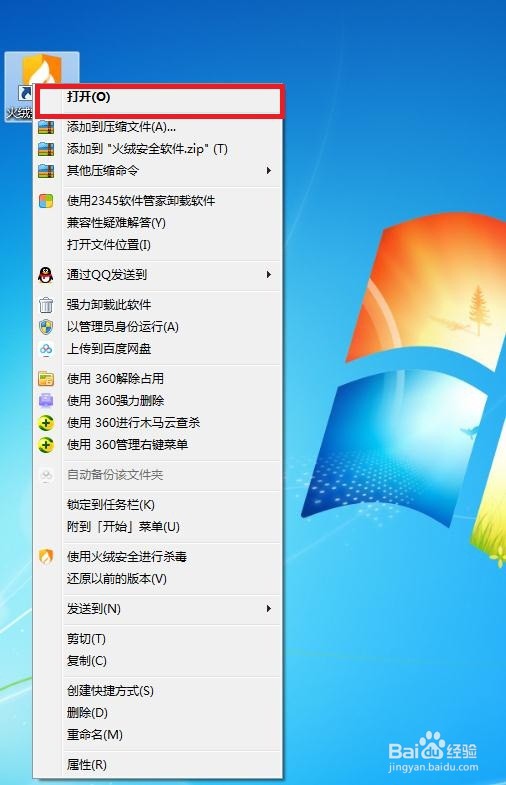Screen dimensions: 506x785
Task: Select 添加到 "火绒安全软件.zip" (T) entry
Action: coord(158,149)
